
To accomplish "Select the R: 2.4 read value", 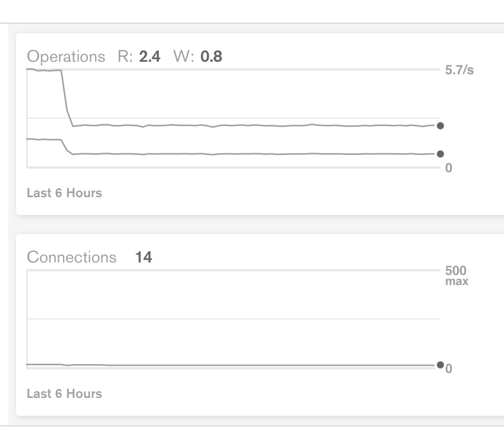I will pos(139,56).
